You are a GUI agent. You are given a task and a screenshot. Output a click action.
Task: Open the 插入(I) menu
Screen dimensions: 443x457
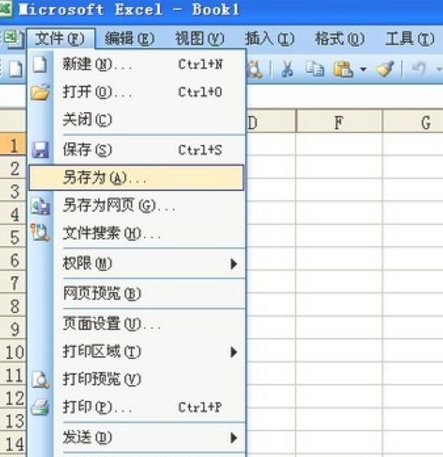click(x=270, y=39)
